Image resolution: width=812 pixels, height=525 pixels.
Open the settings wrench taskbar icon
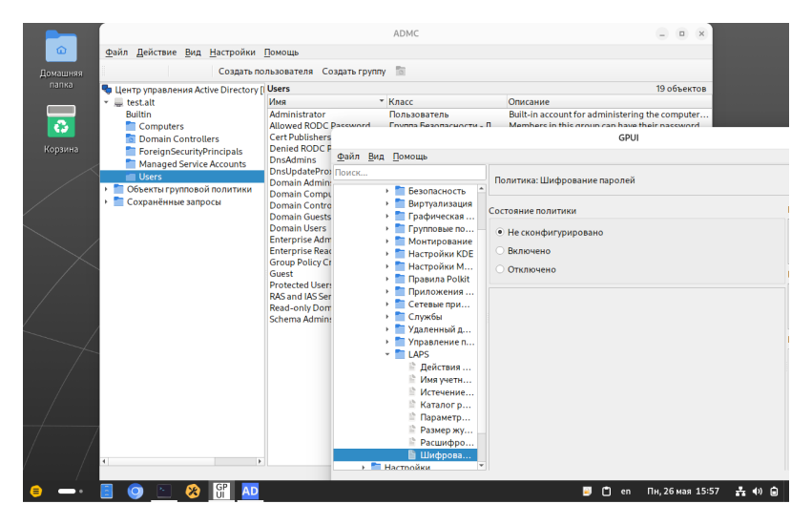[x=193, y=491]
